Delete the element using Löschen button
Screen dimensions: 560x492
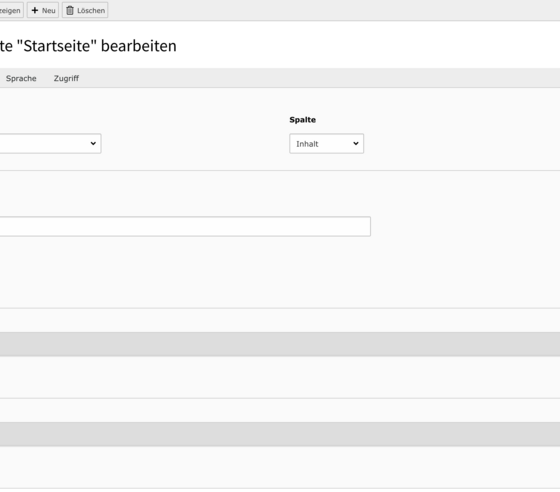85,10
